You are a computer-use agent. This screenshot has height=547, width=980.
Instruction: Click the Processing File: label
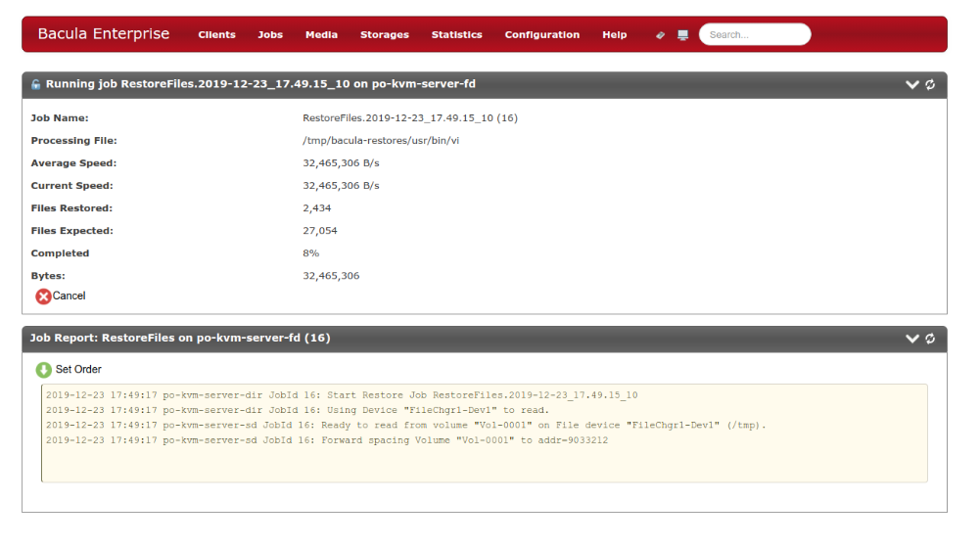coord(73,141)
